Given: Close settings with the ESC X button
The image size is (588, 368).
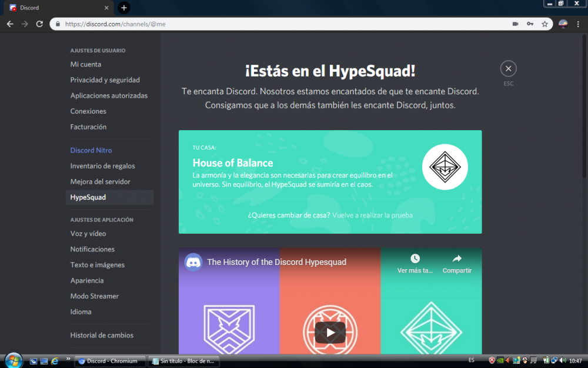Looking at the screenshot, I should click(x=508, y=69).
